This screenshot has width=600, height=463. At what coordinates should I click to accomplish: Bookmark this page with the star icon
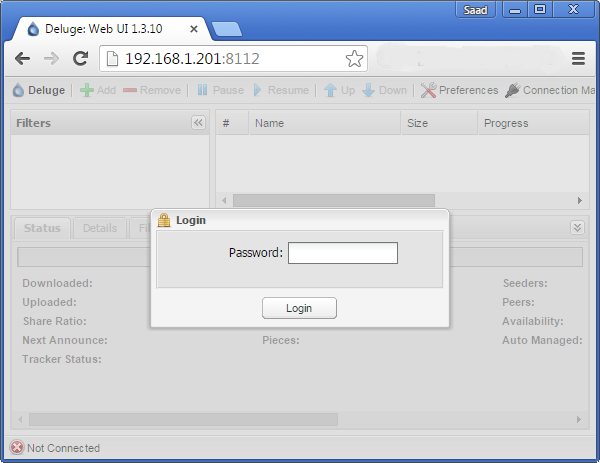tap(354, 59)
